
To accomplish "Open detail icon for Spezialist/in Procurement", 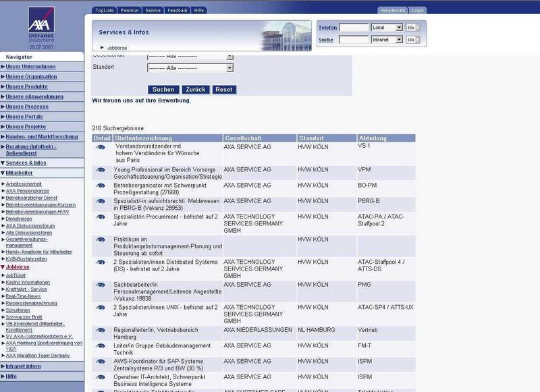I will pos(101,217).
